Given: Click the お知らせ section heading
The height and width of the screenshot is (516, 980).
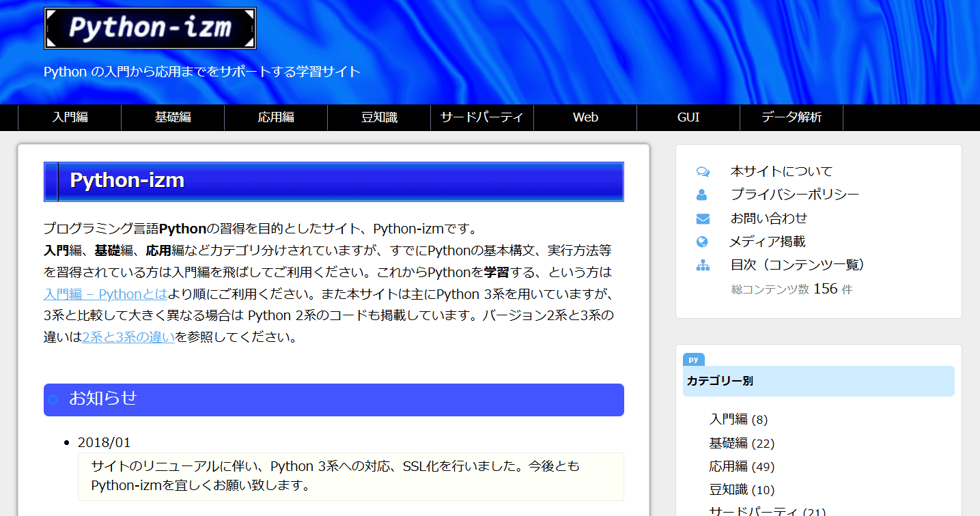Looking at the screenshot, I should [103, 399].
